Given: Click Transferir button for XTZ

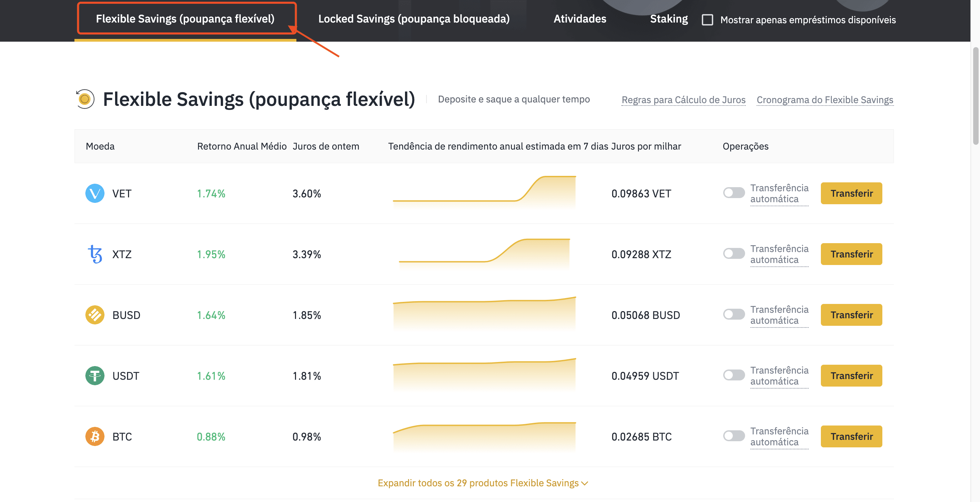Looking at the screenshot, I should [x=851, y=254].
